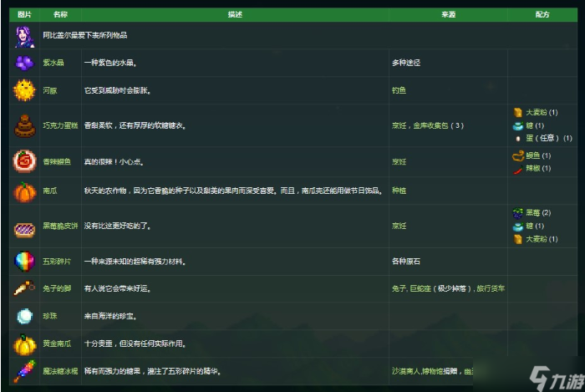Click the Blackberry Cobbler (黑莓脆皮饼) item image

pos(24,229)
